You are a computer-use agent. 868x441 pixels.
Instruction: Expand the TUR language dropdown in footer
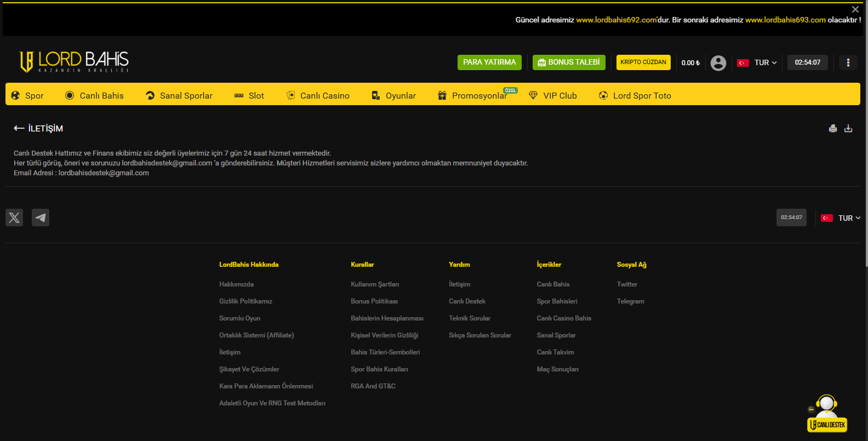[841, 218]
